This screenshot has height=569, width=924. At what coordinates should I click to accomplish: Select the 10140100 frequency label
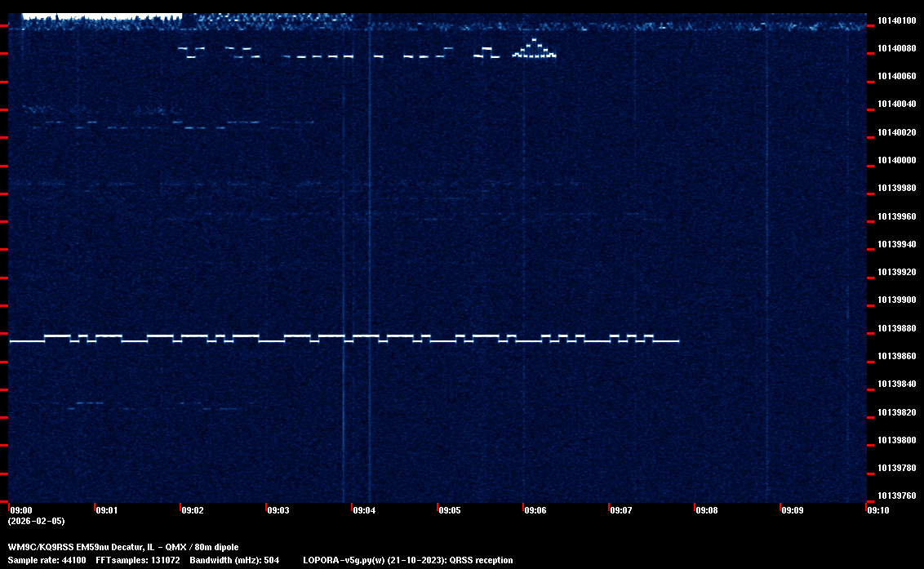point(895,20)
